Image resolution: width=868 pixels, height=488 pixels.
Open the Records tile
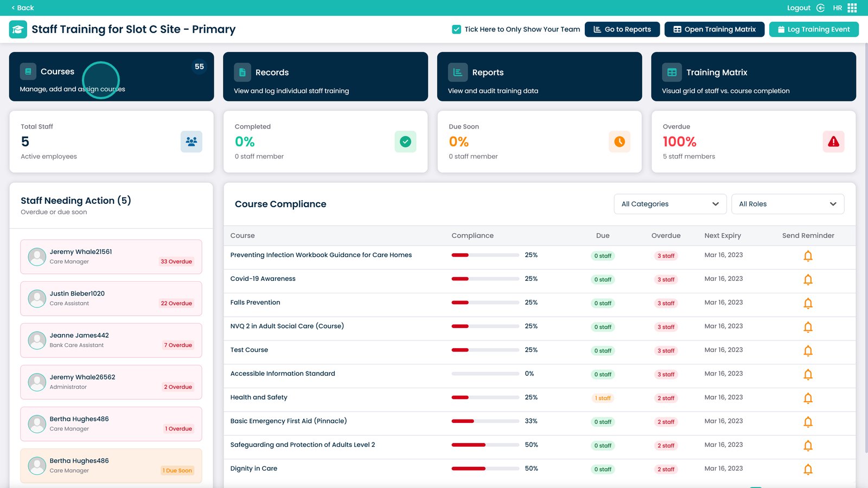(x=325, y=76)
